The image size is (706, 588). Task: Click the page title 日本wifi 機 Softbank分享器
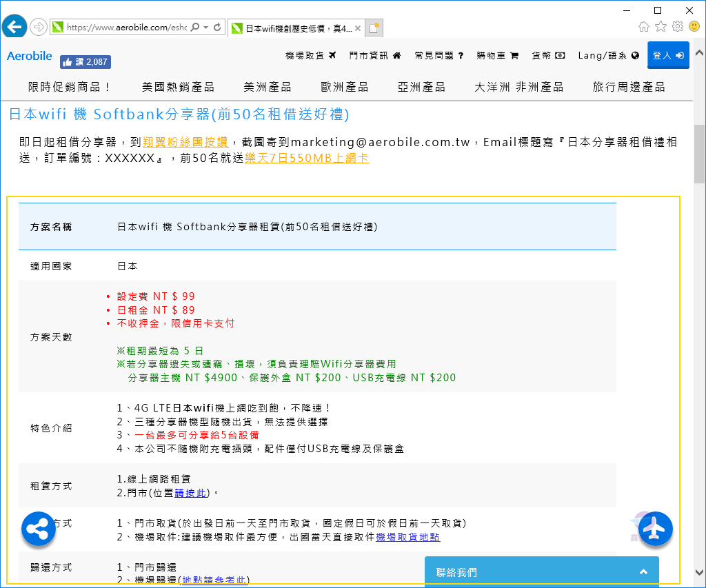tap(179, 114)
